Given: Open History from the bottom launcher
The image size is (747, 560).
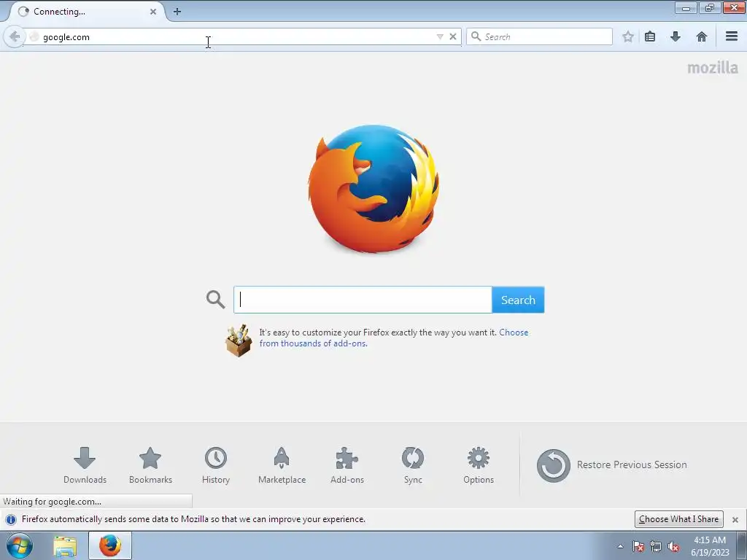Looking at the screenshot, I should (216, 465).
